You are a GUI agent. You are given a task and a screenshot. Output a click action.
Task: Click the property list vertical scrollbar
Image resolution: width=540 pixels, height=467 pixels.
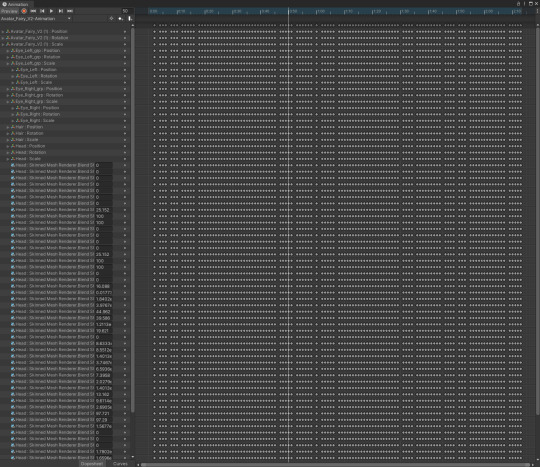133,220
